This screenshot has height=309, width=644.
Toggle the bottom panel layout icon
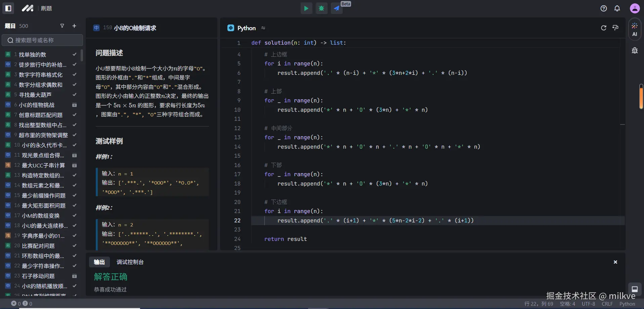pos(635,289)
